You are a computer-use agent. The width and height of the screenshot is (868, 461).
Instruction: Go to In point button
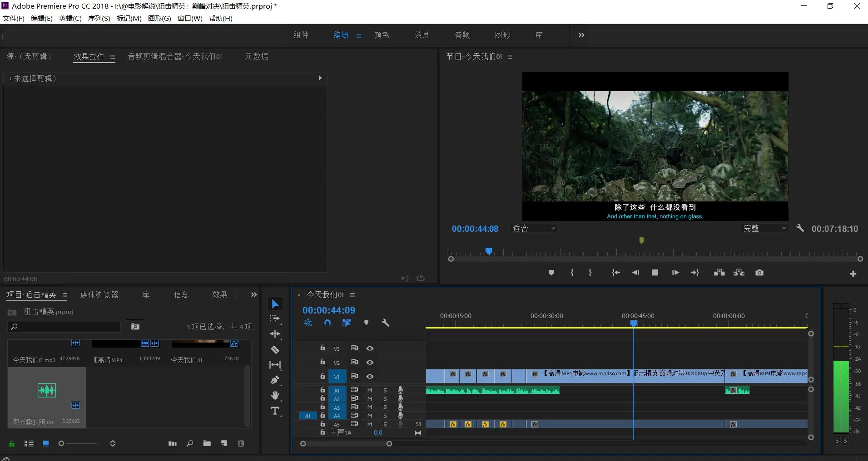pyautogui.click(x=616, y=273)
